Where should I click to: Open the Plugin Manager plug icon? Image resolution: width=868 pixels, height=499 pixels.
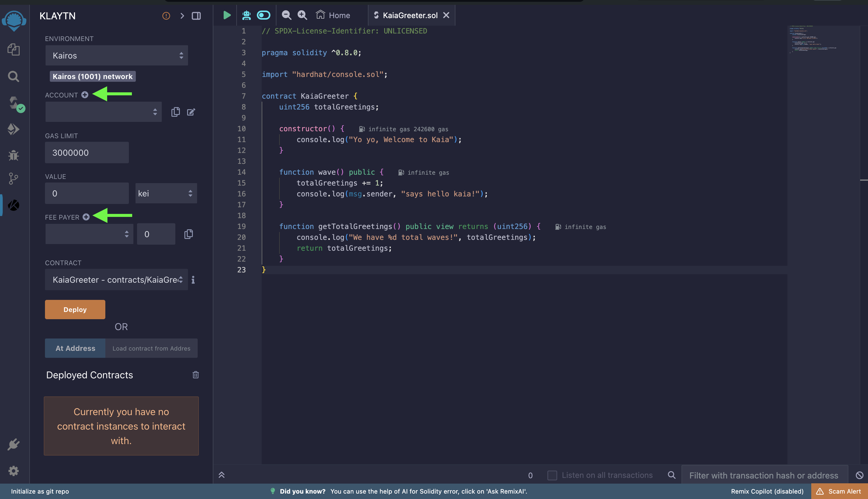13,444
